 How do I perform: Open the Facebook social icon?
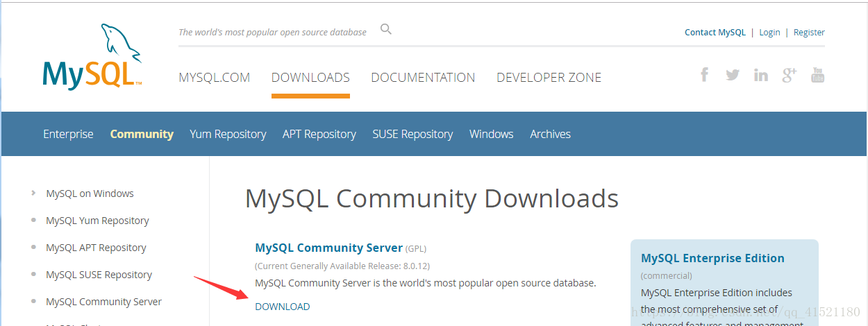tap(704, 75)
